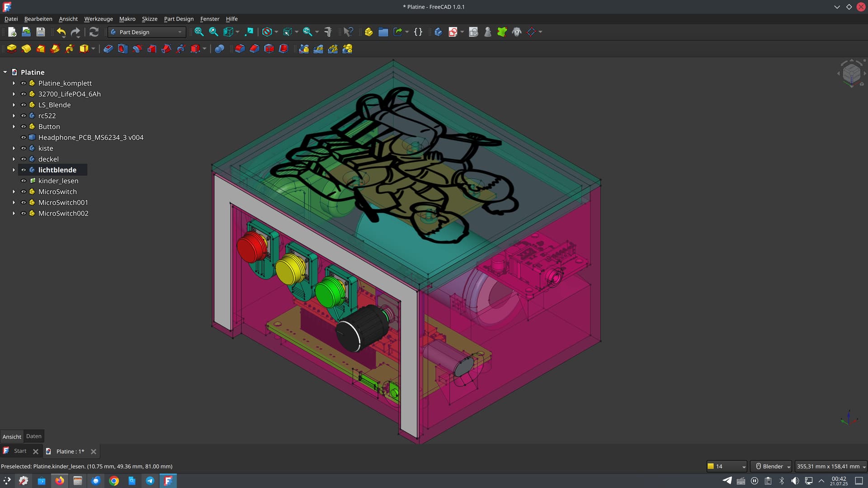Hide the kinder_lesen sketch
This screenshot has height=488, width=868.
coord(24,181)
